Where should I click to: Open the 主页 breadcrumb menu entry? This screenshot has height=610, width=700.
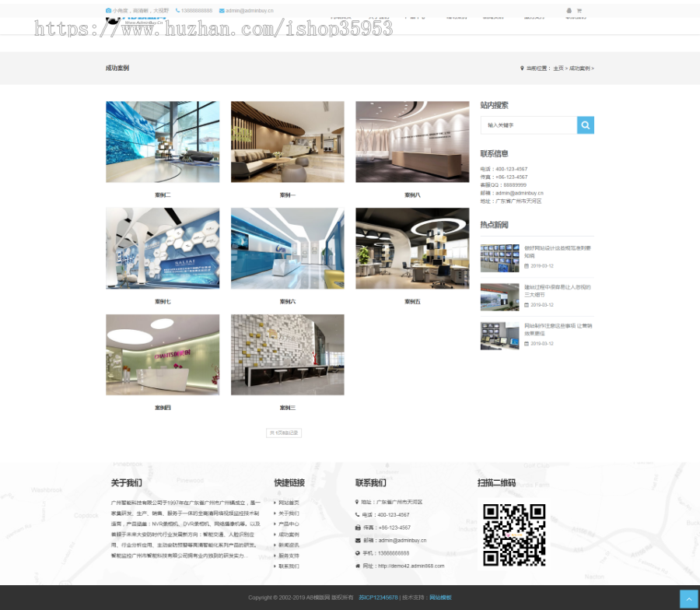pyautogui.click(x=557, y=68)
